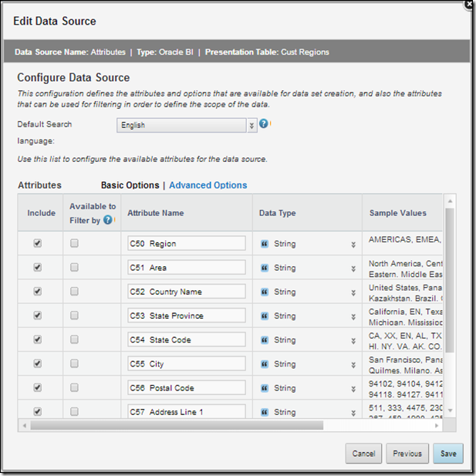This screenshot has height=476, width=476.
Task: Click String type icon in Postal Code row
Action: point(265,388)
